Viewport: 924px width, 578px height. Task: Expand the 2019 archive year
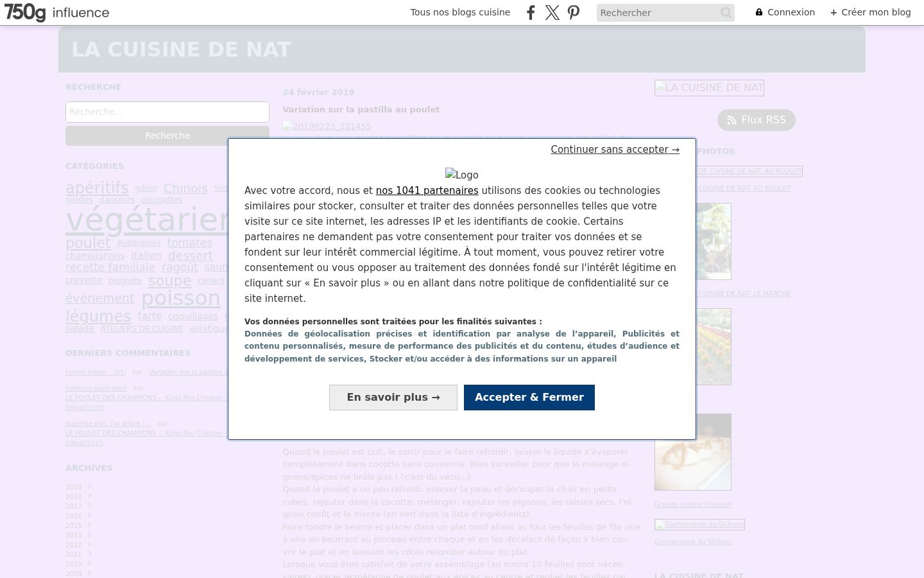[90, 486]
